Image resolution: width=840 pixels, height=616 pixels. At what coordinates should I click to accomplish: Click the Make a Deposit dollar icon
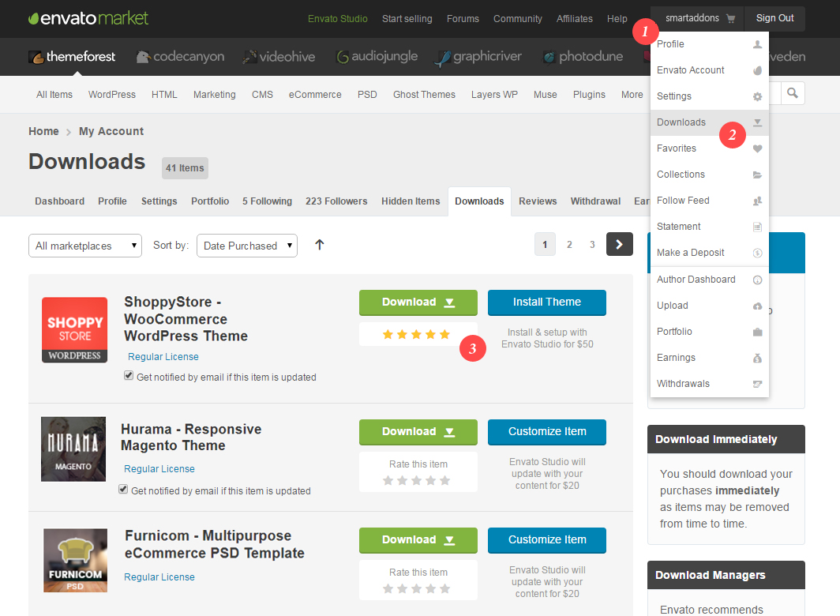click(757, 253)
